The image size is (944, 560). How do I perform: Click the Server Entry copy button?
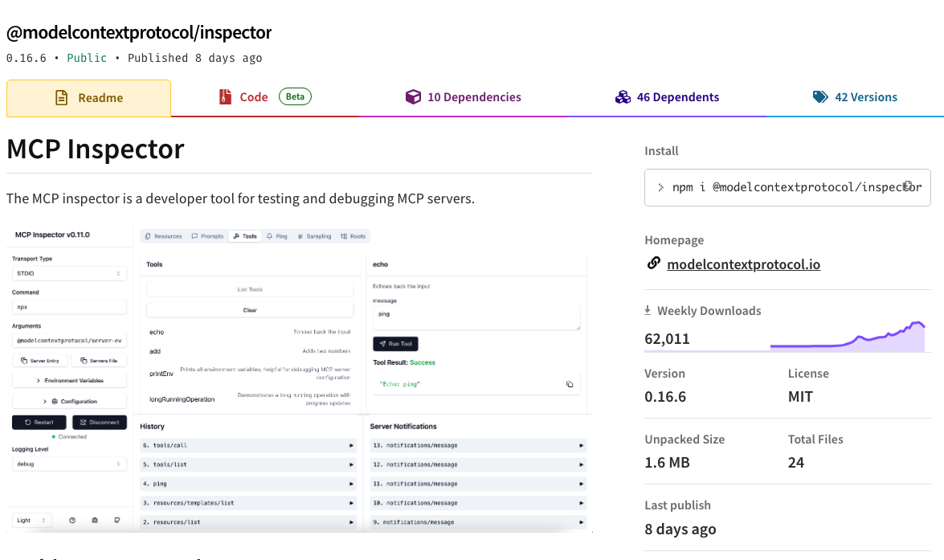(x=39, y=361)
